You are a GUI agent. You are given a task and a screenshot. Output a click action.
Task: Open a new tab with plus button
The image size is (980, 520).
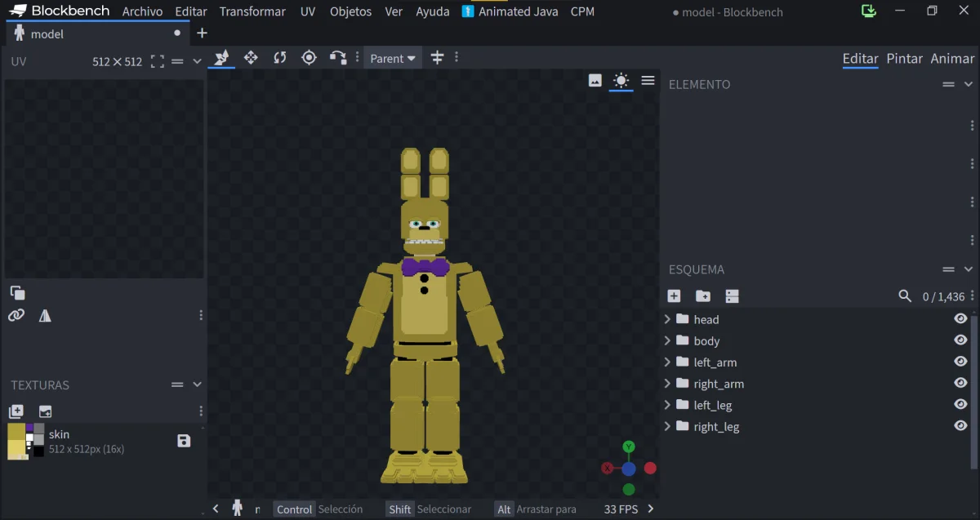click(203, 33)
